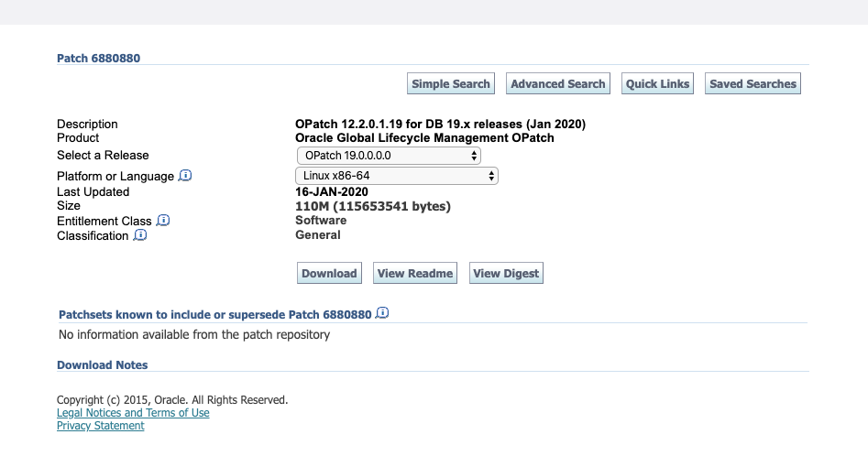Open Legal Notices and Terms of Use link
The image size is (868, 467).
(133, 413)
